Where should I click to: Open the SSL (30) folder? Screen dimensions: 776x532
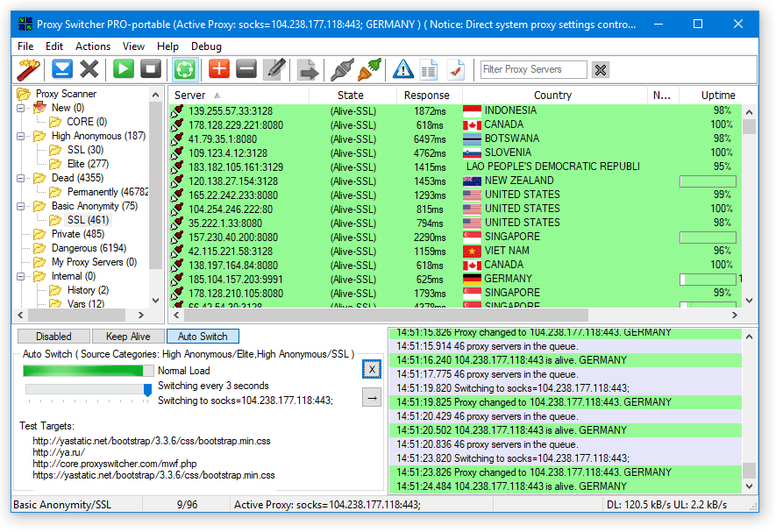pos(85,150)
